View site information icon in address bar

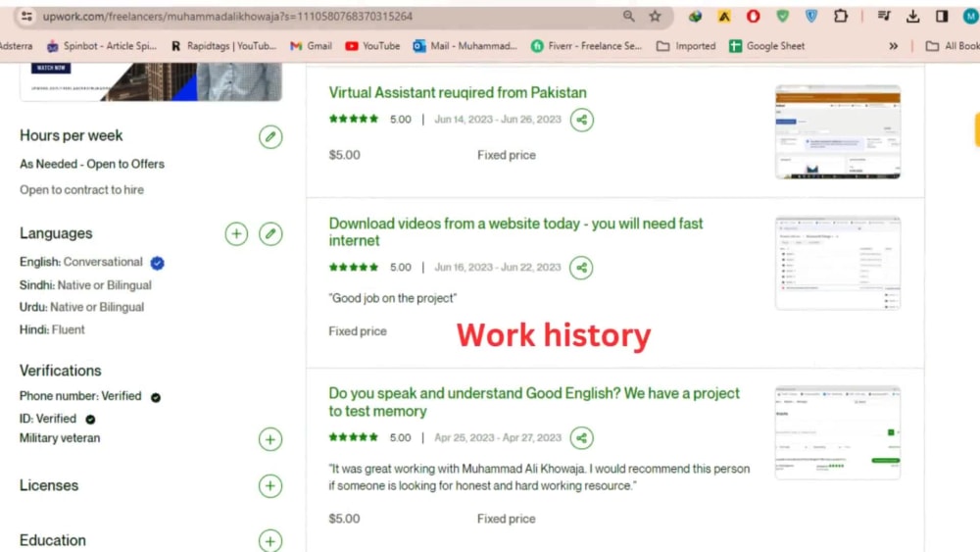click(26, 17)
